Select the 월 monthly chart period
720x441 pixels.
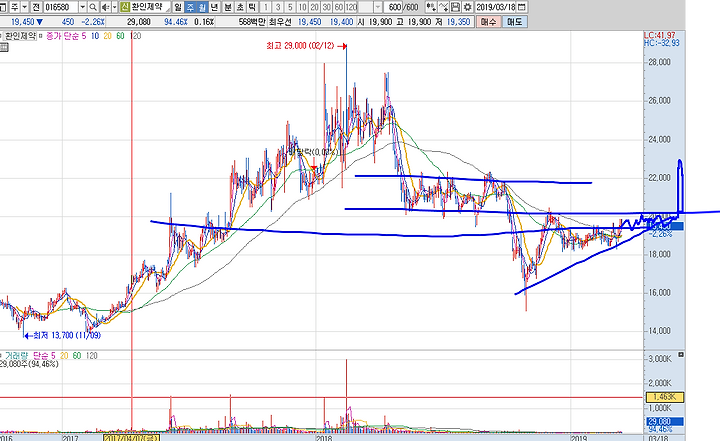tap(202, 7)
